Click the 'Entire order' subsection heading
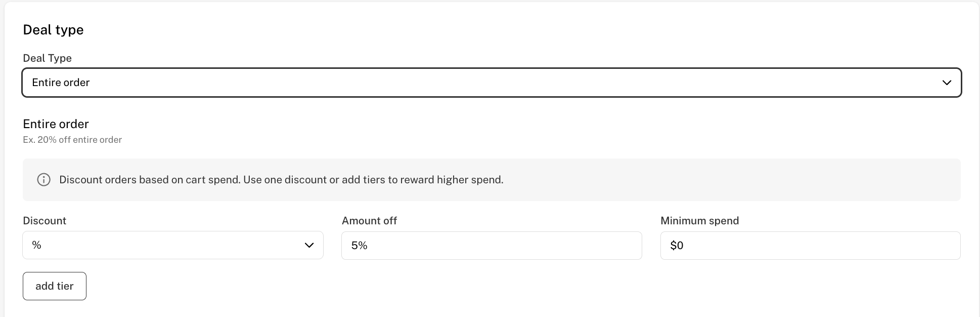This screenshot has width=980, height=317. pos(56,124)
